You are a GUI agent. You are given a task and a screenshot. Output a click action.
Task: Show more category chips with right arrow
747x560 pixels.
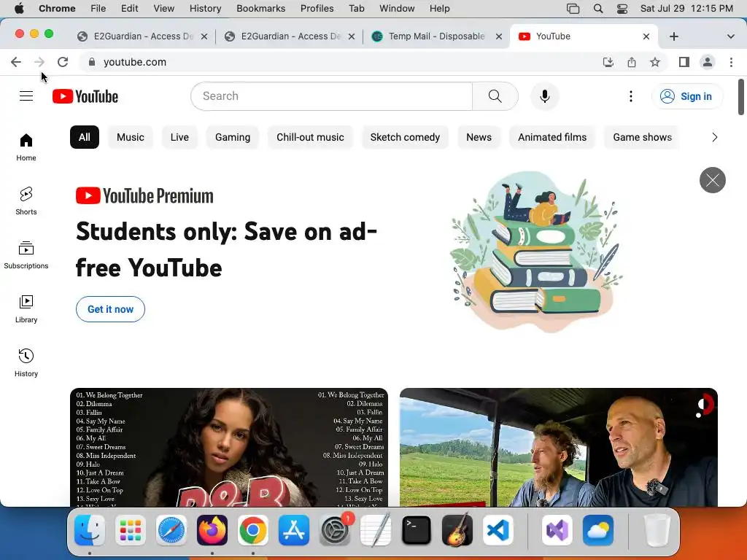coord(714,137)
